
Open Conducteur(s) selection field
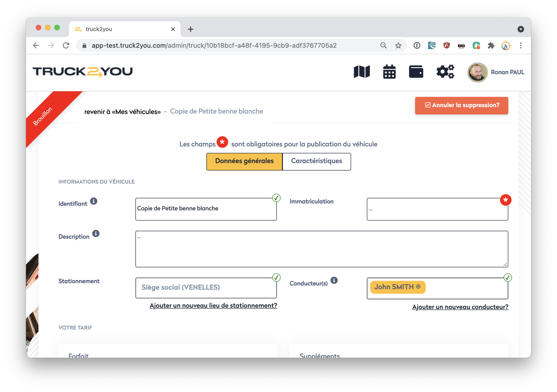point(466,288)
